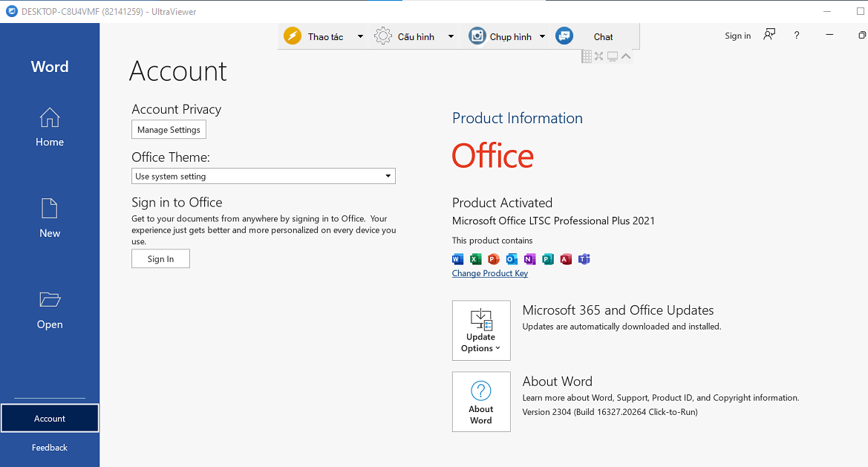868x467 pixels.
Task: Click the Product Activated heading
Action: pos(502,203)
